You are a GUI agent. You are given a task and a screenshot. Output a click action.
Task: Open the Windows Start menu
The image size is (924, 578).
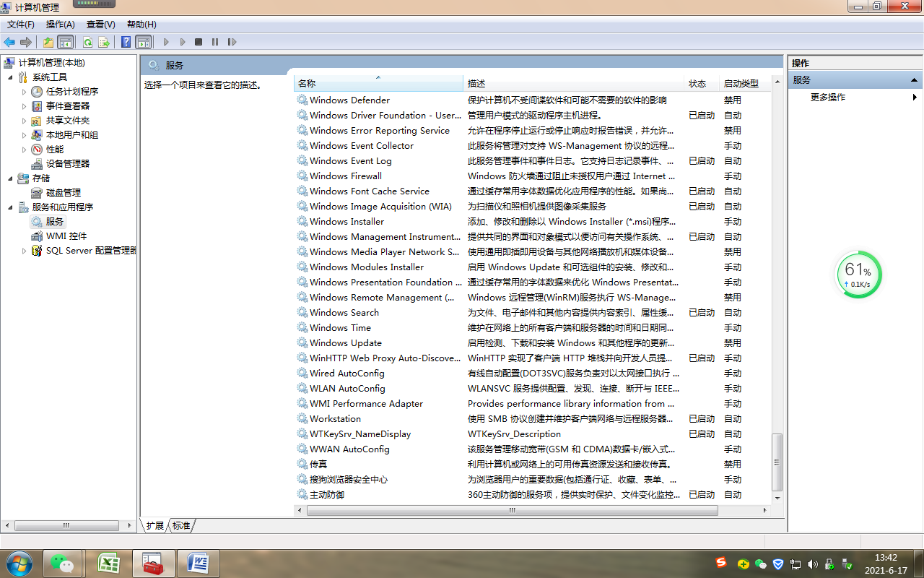click(x=18, y=564)
